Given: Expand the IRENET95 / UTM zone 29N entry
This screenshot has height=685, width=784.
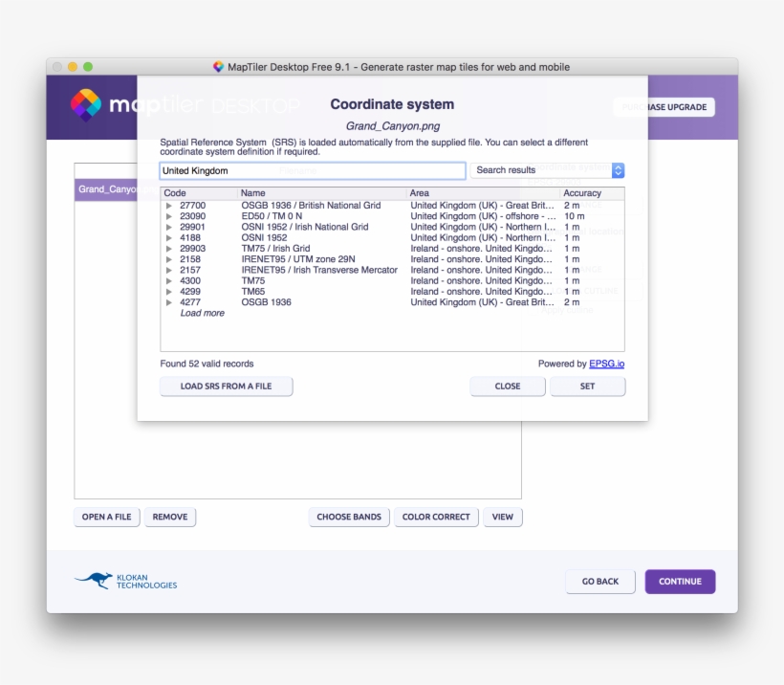Looking at the screenshot, I should [170, 258].
